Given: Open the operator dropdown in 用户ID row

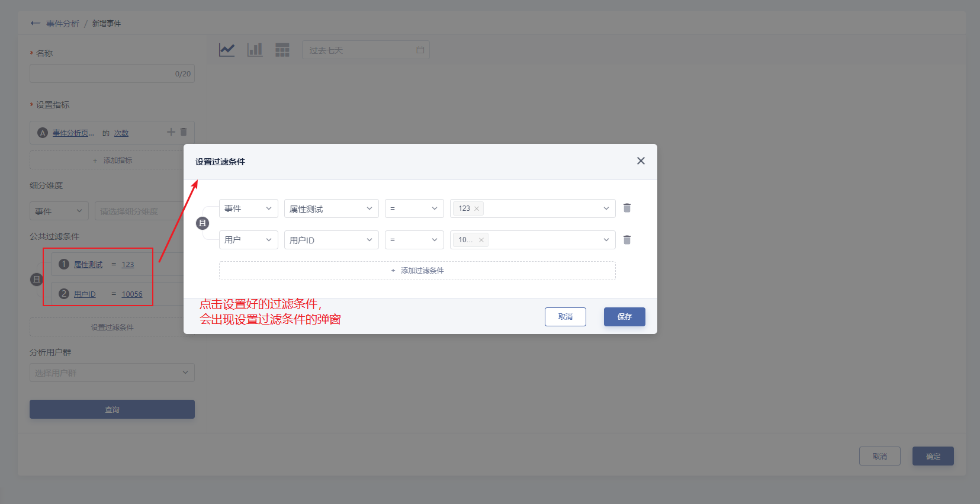Looking at the screenshot, I should click(x=415, y=240).
